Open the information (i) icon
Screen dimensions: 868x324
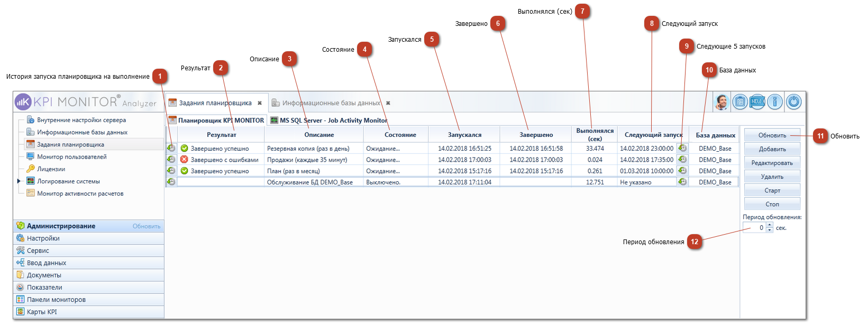pos(775,102)
